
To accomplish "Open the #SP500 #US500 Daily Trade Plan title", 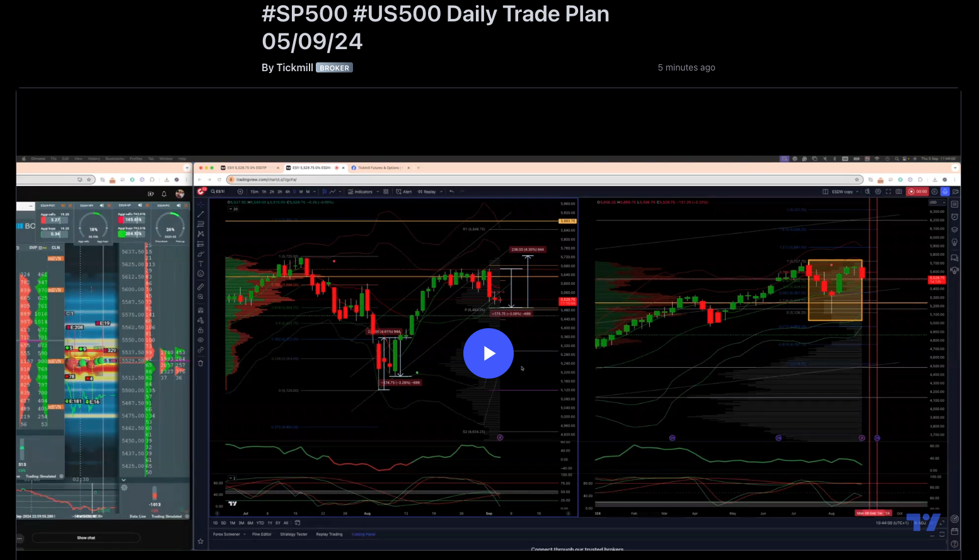I will click(436, 28).
